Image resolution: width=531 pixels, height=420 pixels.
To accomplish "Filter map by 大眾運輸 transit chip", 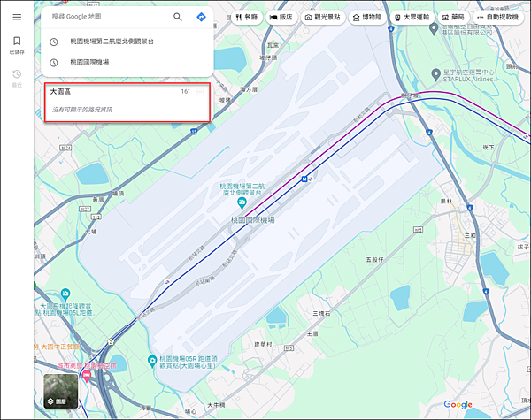I will pyautogui.click(x=412, y=17).
